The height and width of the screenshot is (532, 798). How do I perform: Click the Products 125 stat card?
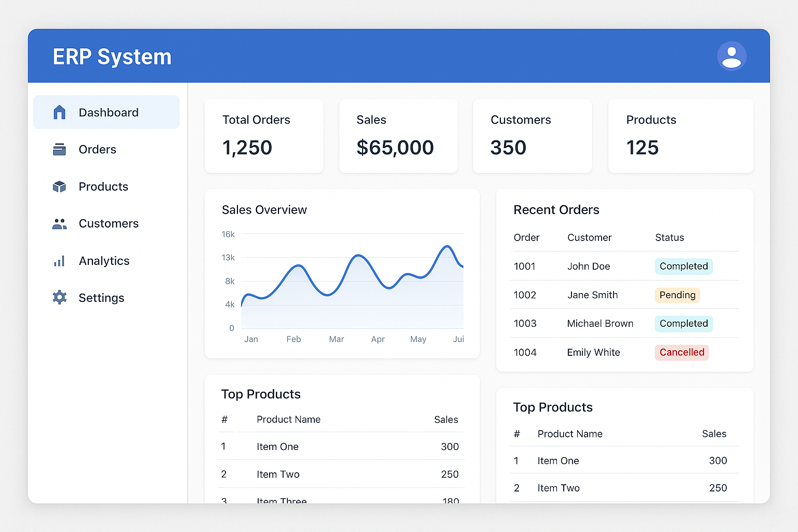(681, 136)
